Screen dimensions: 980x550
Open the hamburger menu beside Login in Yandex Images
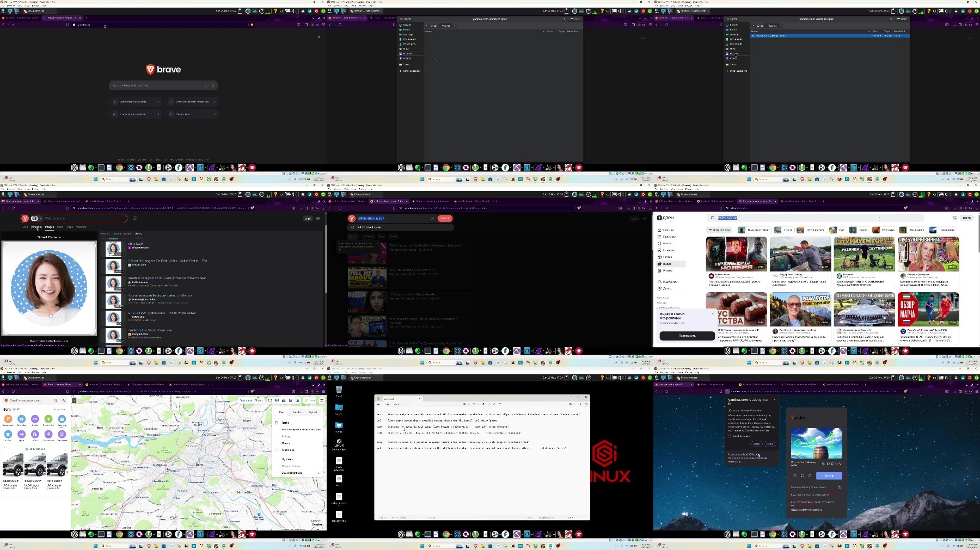(318, 218)
